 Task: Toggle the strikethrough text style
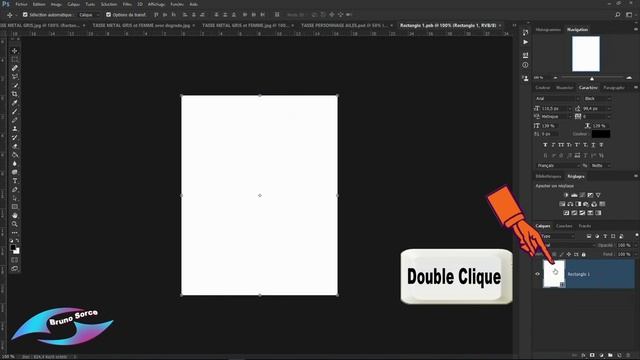pyautogui.click(x=601, y=145)
